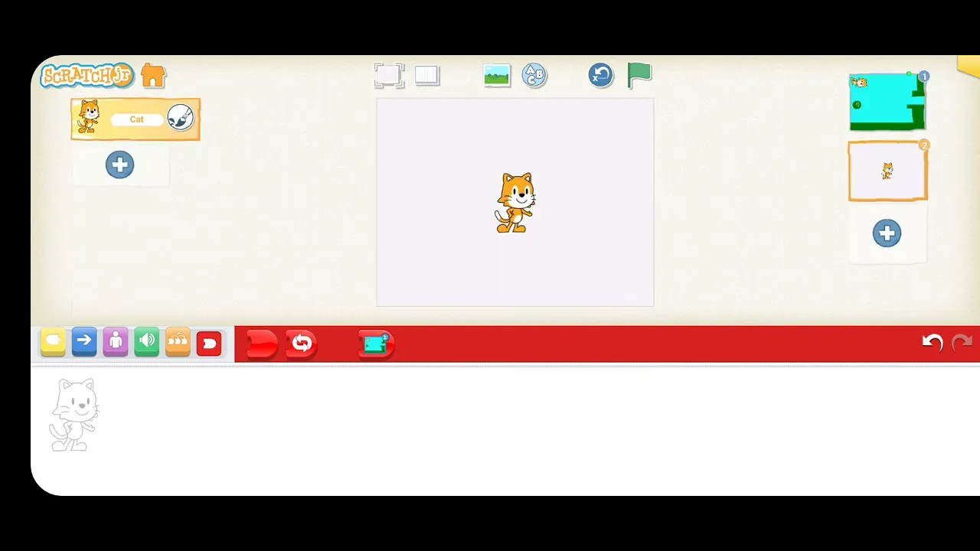Pick the Go to Page block

(376, 344)
